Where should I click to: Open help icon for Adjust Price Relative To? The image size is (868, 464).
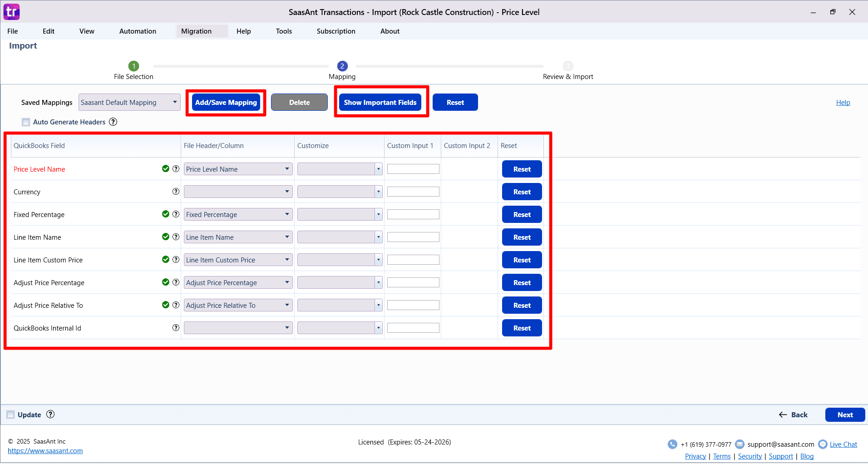click(x=176, y=305)
